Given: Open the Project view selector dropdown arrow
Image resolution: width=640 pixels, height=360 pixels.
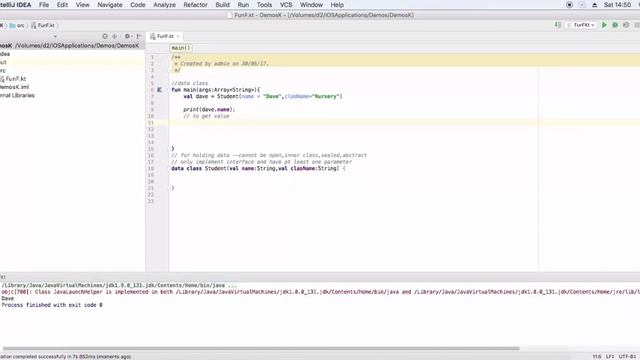Looking at the screenshot, I should (55, 36).
